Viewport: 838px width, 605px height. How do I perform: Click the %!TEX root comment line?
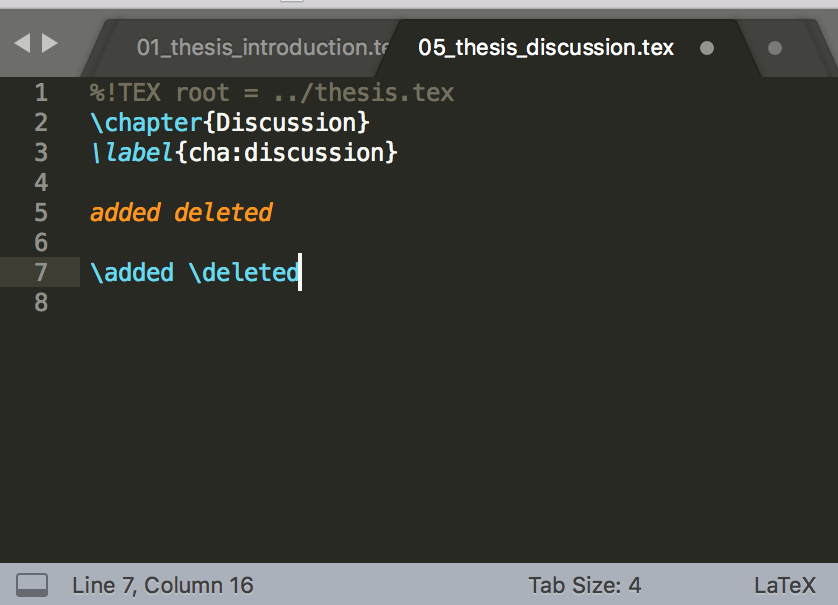coord(271,93)
